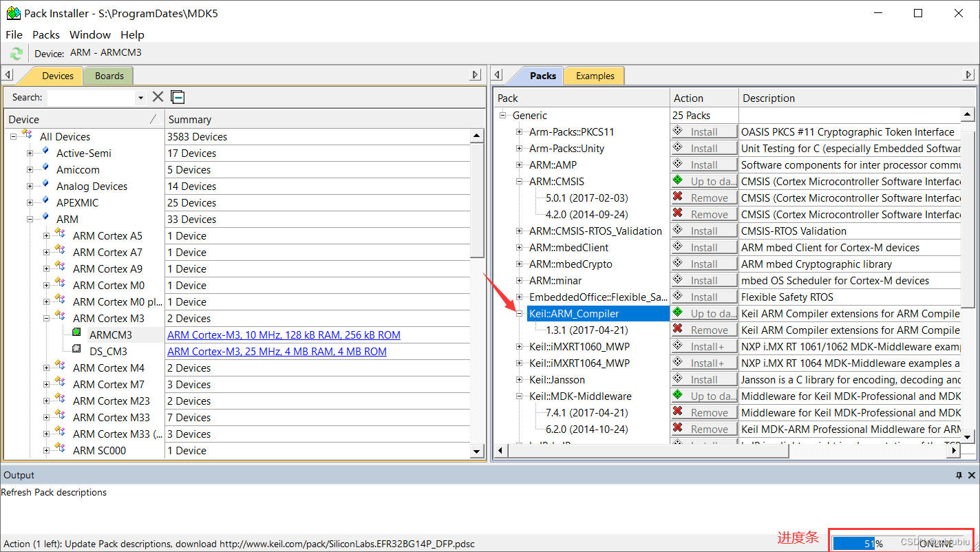
Task: Expand the Amiccom vendor node
Action: click(x=30, y=169)
